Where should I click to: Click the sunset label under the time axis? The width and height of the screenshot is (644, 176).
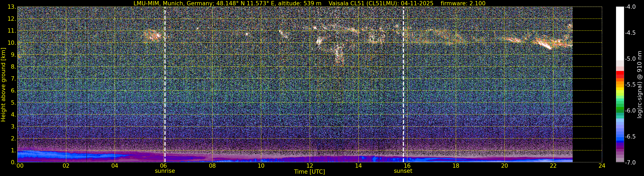[x=403, y=171]
